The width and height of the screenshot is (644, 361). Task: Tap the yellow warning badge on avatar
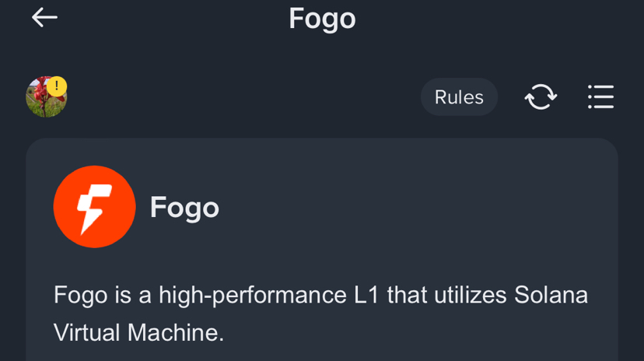click(x=57, y=86)
